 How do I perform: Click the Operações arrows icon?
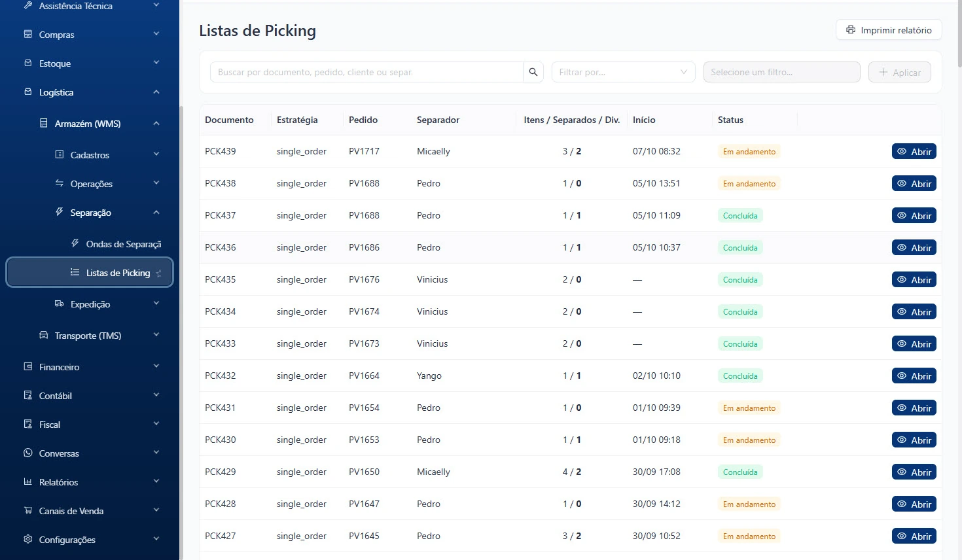(60, 183)
